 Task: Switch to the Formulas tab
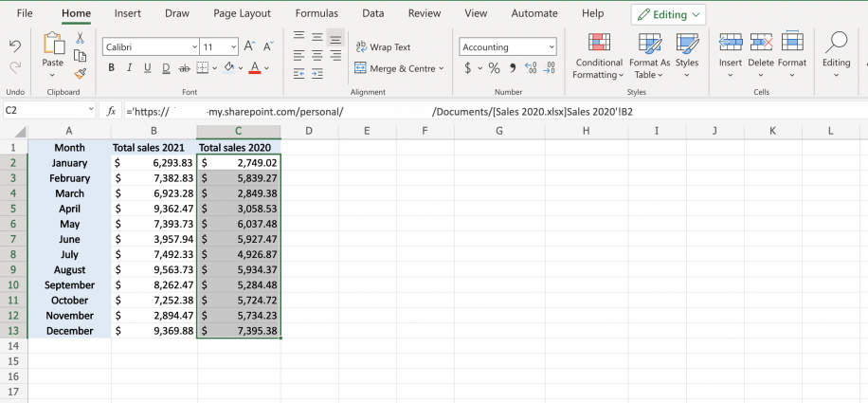click(316, 13)
